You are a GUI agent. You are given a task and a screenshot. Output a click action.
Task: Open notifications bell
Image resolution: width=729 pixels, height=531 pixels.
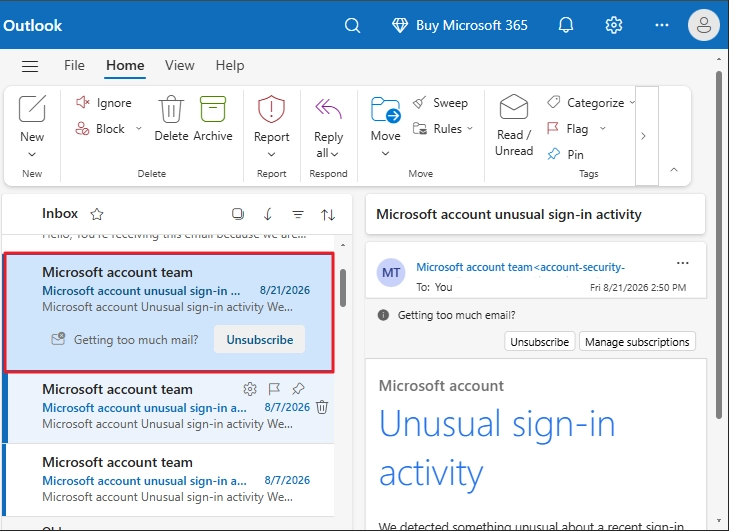pyautogui.click(x=566, y=25)
